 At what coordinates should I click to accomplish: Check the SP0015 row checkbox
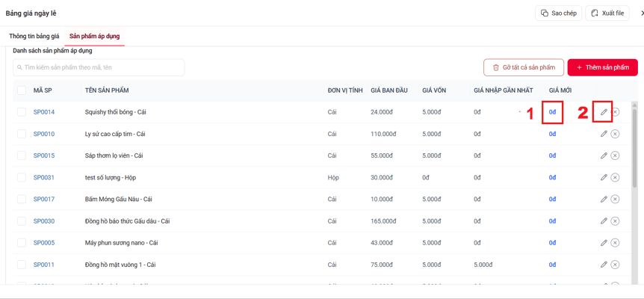coord(22,155)
